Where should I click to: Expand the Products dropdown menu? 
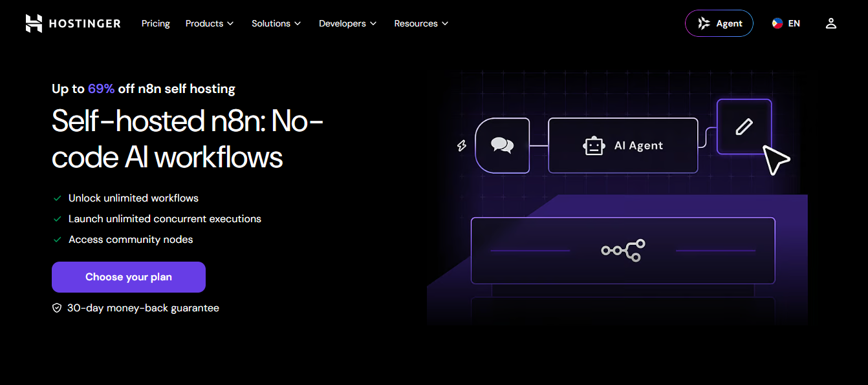coord(210,23)
